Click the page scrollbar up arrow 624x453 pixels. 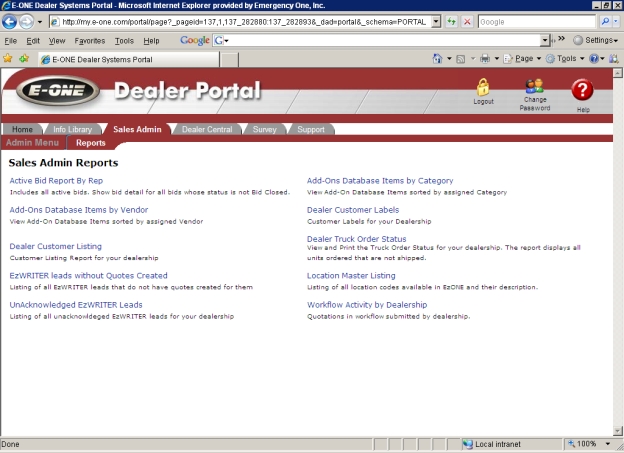pos(617,73)
